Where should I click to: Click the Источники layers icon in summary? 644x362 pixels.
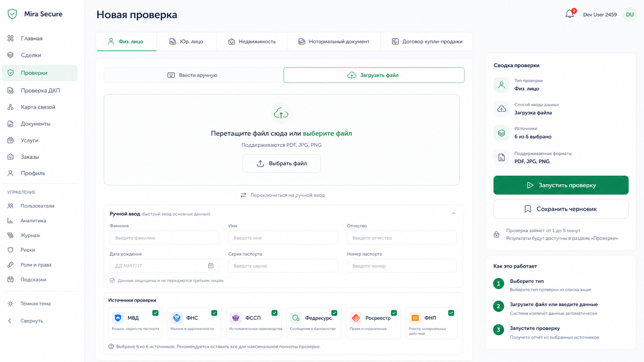[501, 133]
